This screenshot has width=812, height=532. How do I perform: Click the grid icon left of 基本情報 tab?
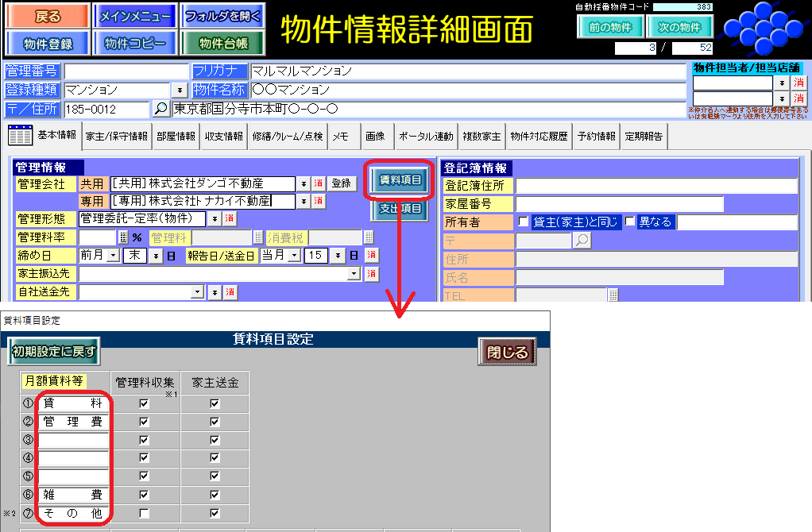click(20, 136)
